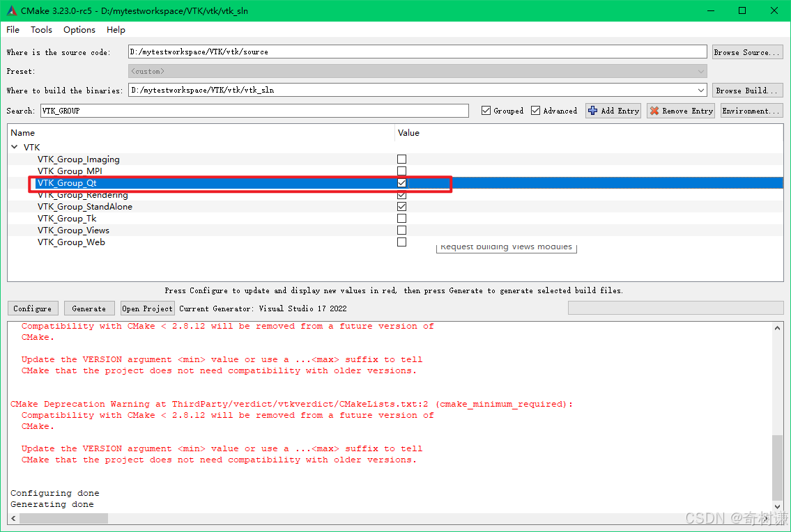791x532 pixels.
Task: Click the source code path field
Action: coord(417,52)
